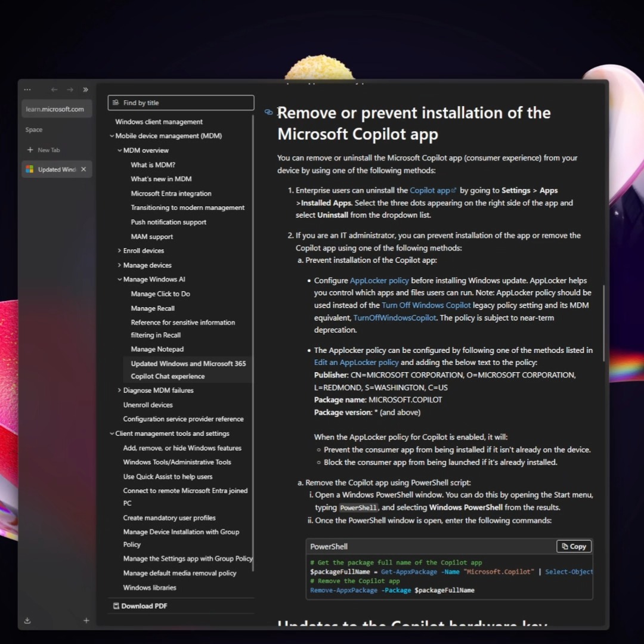
Task: Open the browser three-dots menu
Action: tap(27, 89)
